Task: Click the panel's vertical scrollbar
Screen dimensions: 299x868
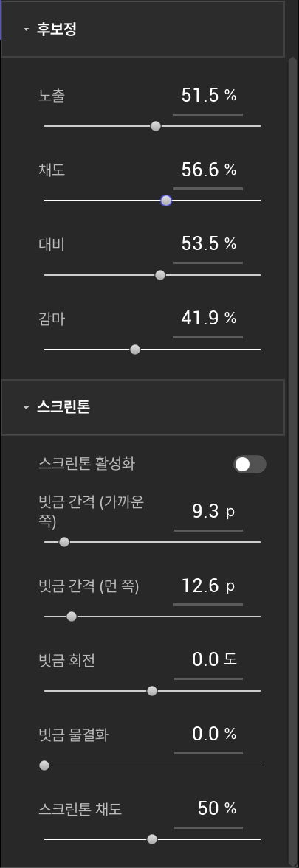Action: coord(293,459)
